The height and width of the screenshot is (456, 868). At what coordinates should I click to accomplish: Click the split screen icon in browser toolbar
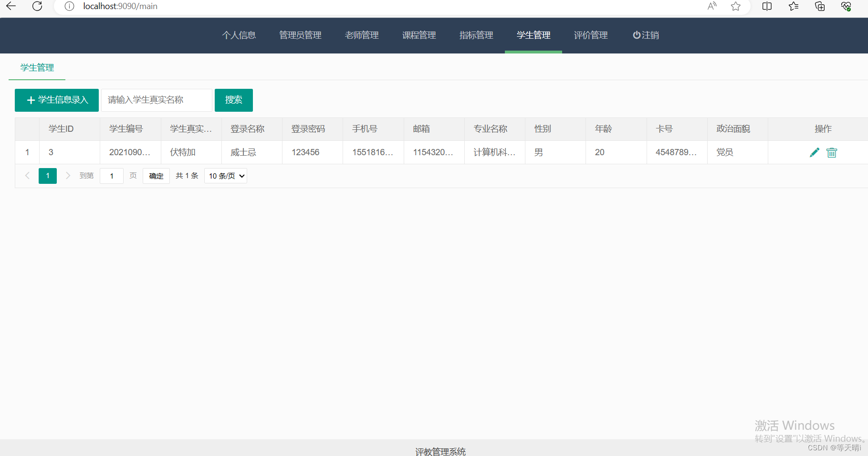[767, 6]
